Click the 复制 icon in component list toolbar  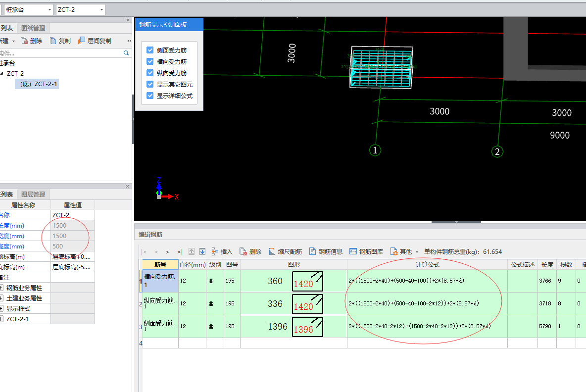pyautogui.click(x=53, y=41)
